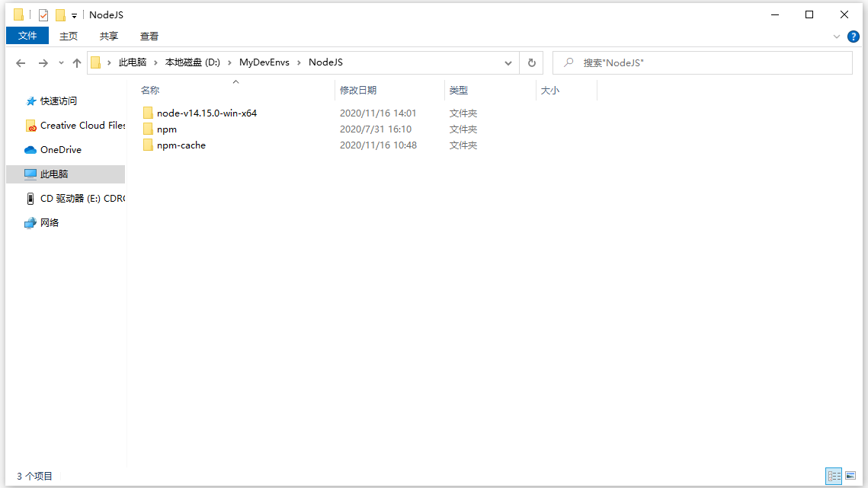Select the npm folder name

(x=167, y=129)
